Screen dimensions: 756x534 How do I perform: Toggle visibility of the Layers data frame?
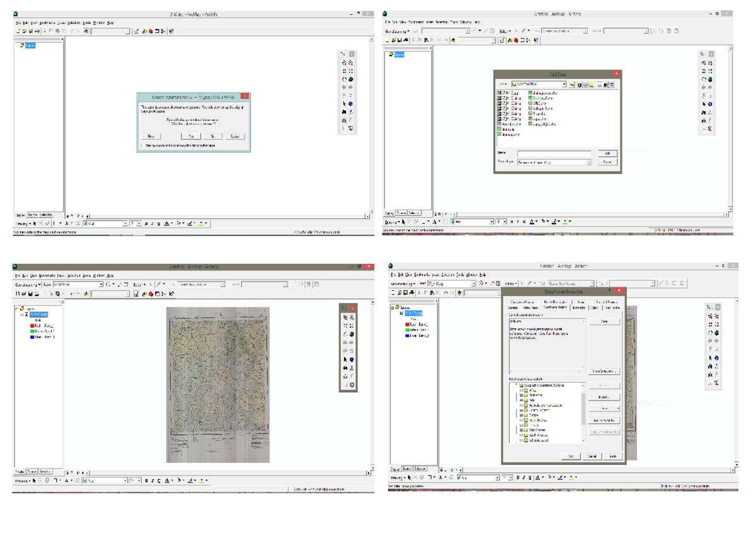16,309
